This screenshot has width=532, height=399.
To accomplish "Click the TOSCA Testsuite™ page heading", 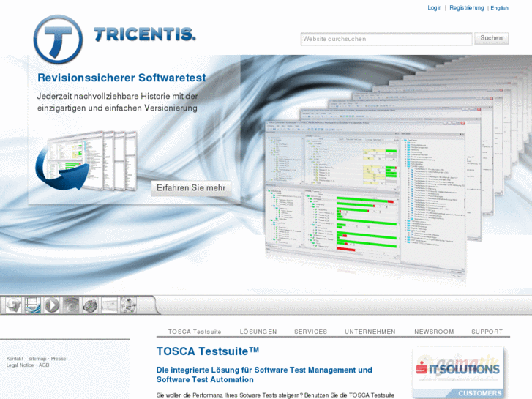I will click(207, 351).
